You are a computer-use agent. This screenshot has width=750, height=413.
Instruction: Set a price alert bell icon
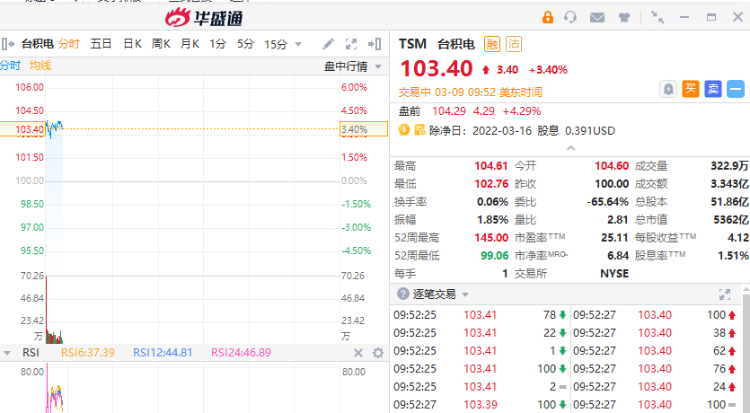(x=668, y=89)
